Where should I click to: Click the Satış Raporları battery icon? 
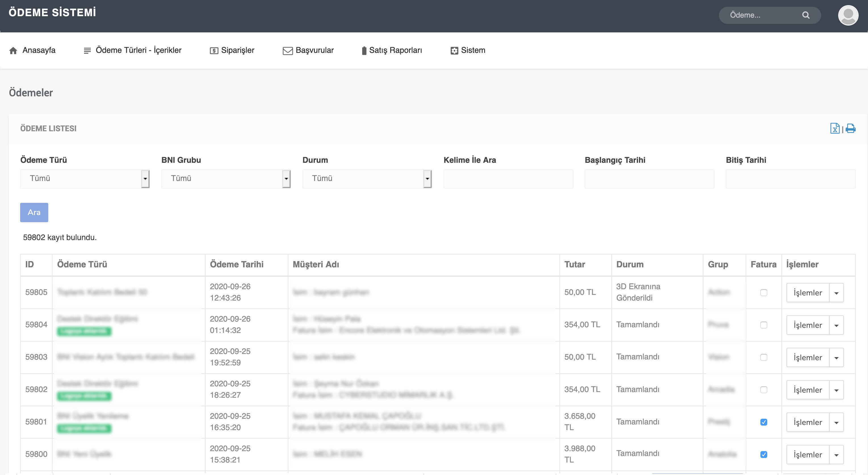(x=364, y=51)
